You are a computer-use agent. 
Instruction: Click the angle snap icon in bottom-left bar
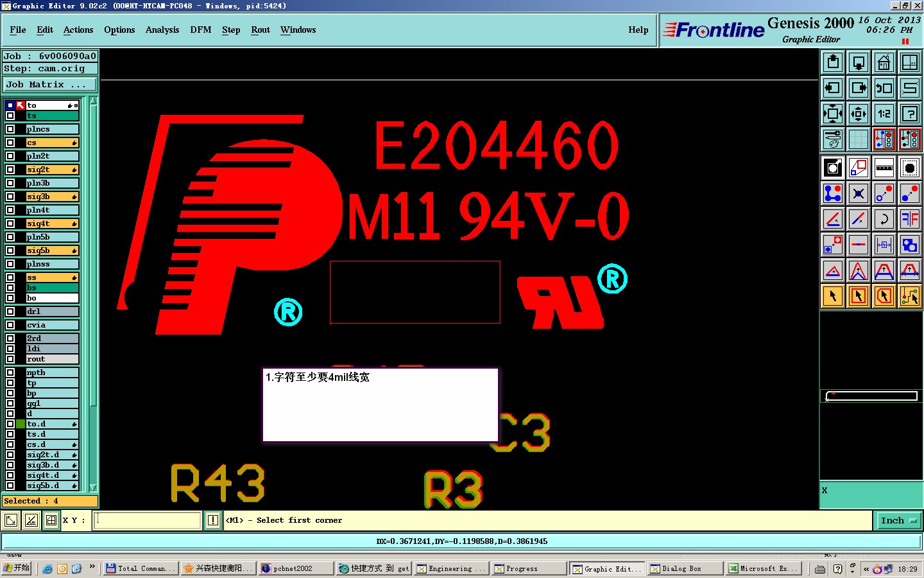[x=31, y=520]
